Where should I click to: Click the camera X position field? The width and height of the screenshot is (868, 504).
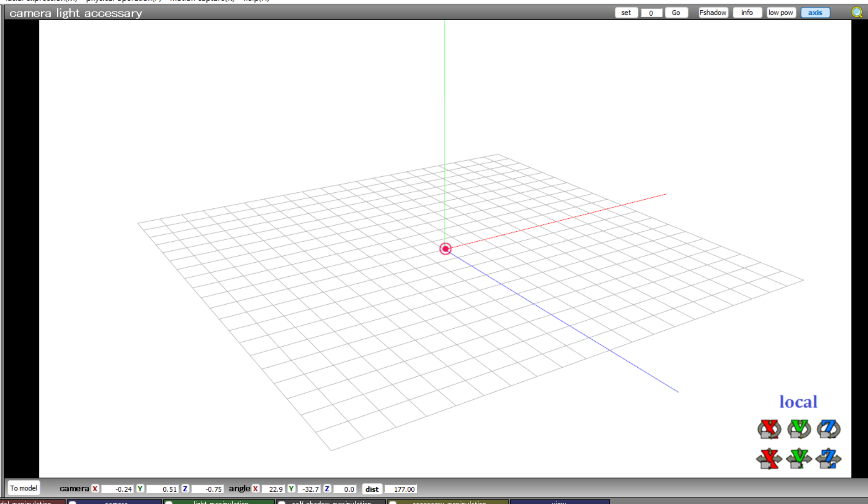[x=117, y=489]
